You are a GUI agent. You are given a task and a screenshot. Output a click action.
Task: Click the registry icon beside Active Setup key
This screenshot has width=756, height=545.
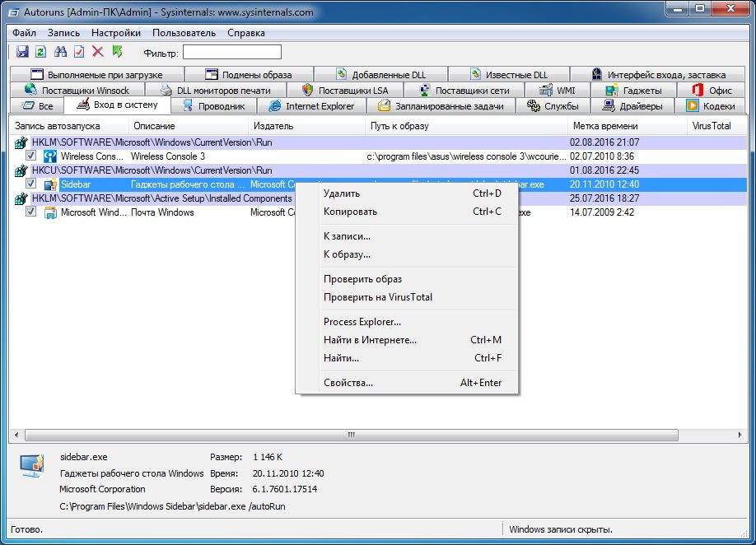(x=21, y=198)
